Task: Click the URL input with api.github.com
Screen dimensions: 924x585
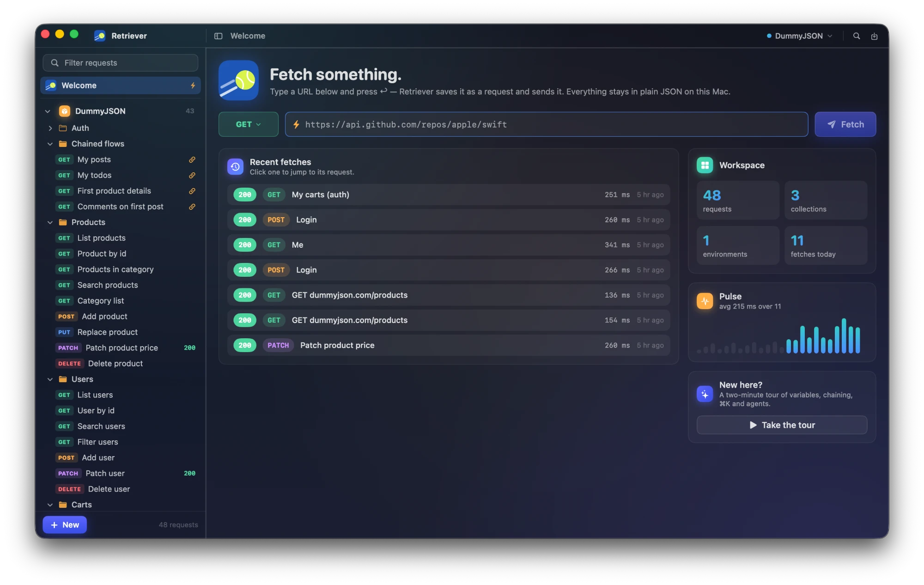Action: [547, 124]
